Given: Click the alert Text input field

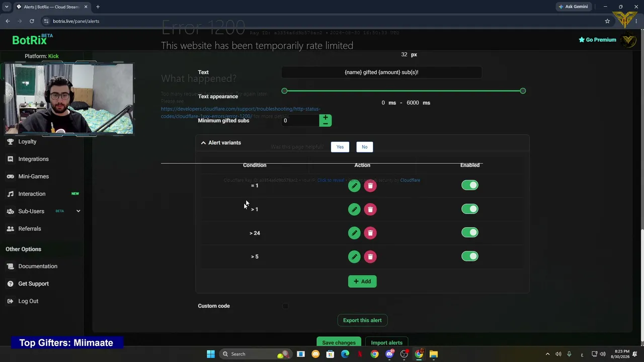Looking at the screenshot, I should pos(381,72).
